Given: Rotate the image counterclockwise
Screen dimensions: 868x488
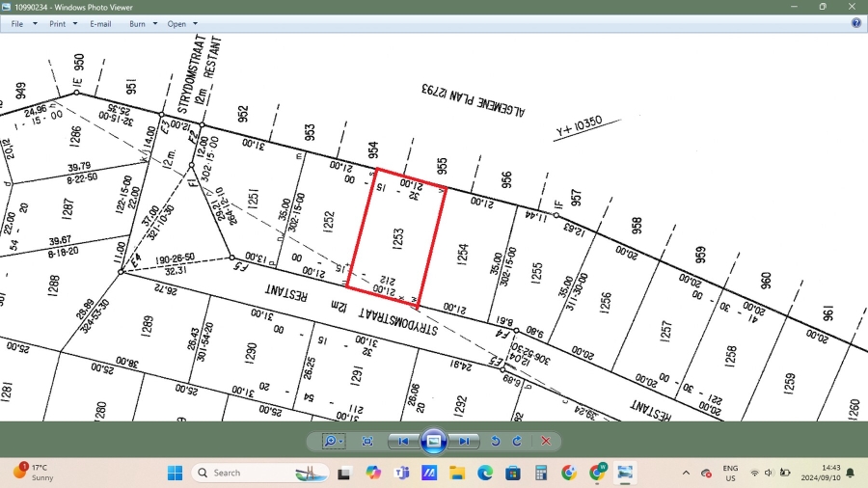Looking at the screenshot, I should click(496, 441).
